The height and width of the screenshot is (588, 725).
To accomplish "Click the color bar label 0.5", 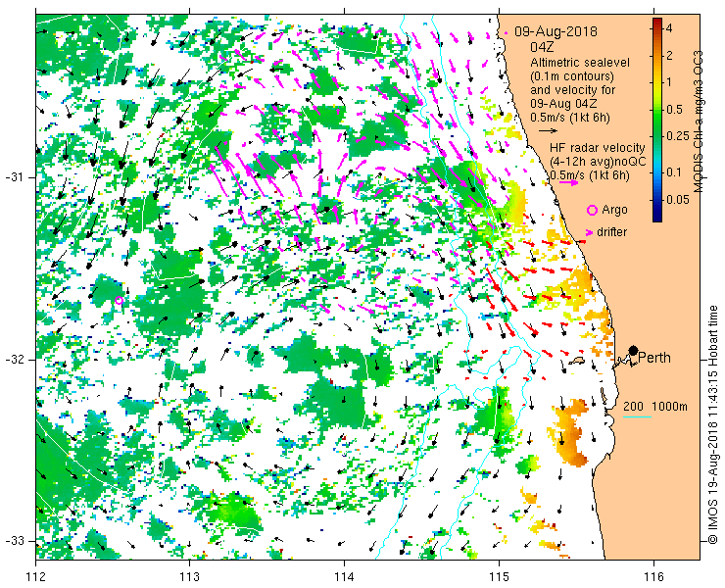I will point(675,110).
